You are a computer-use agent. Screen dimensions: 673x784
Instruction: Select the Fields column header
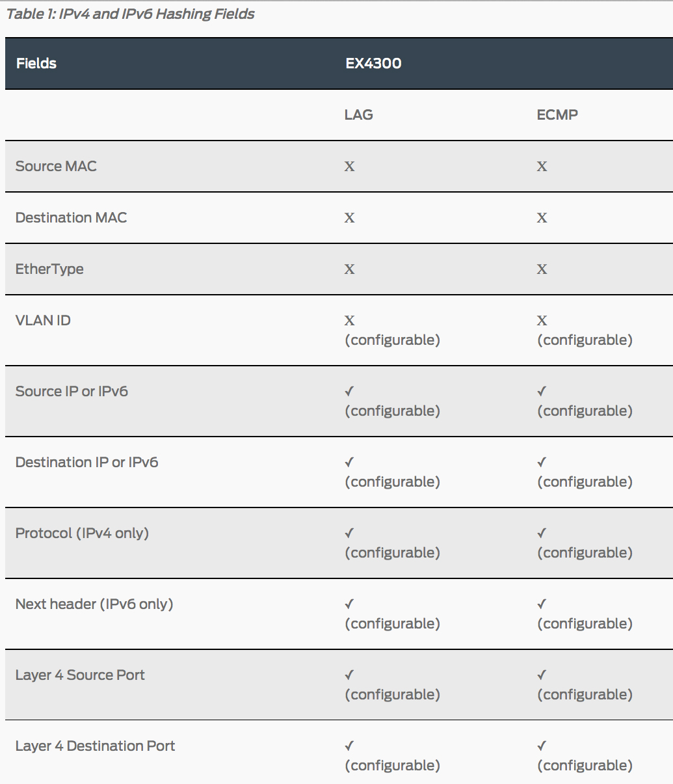[x=36, y=63]
